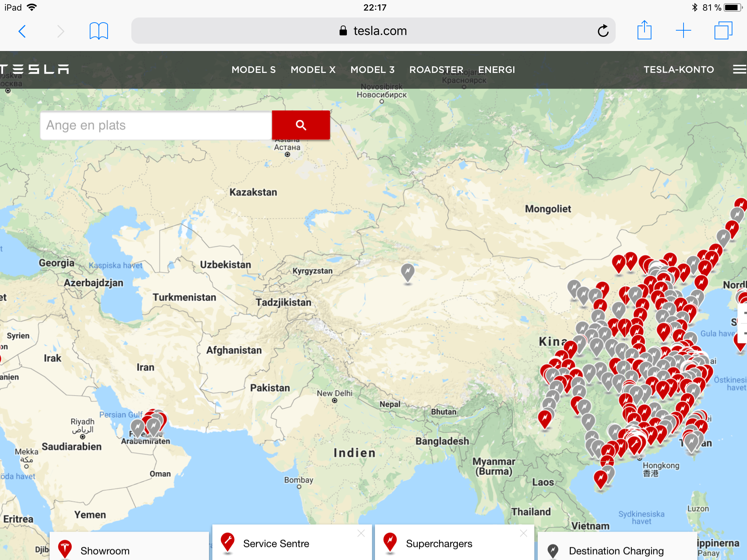Open Safari bookmarks book icon
The height and width of the screenshot is (560, 747).
tap(99, 31)
